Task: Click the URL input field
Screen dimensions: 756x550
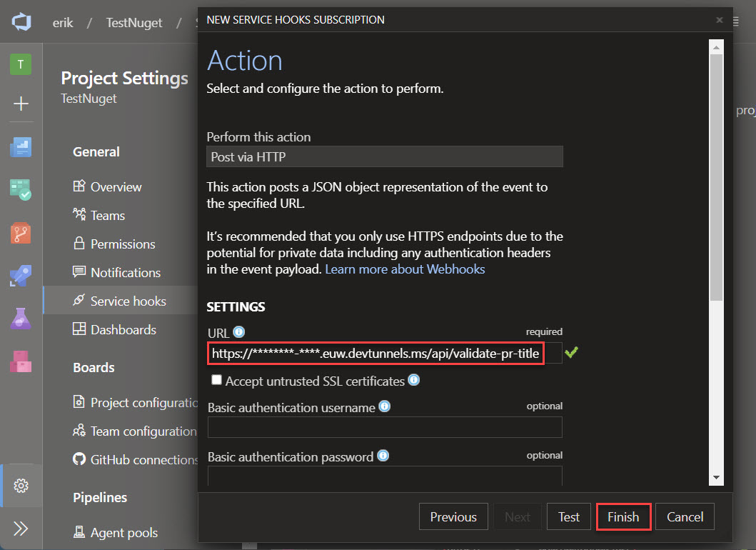Action: point(384,353)
